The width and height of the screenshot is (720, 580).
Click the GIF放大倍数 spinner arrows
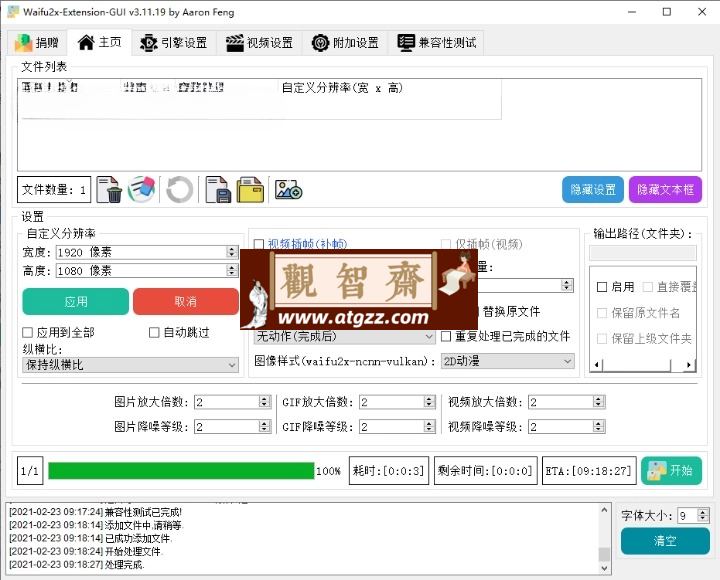coord(429,402)
